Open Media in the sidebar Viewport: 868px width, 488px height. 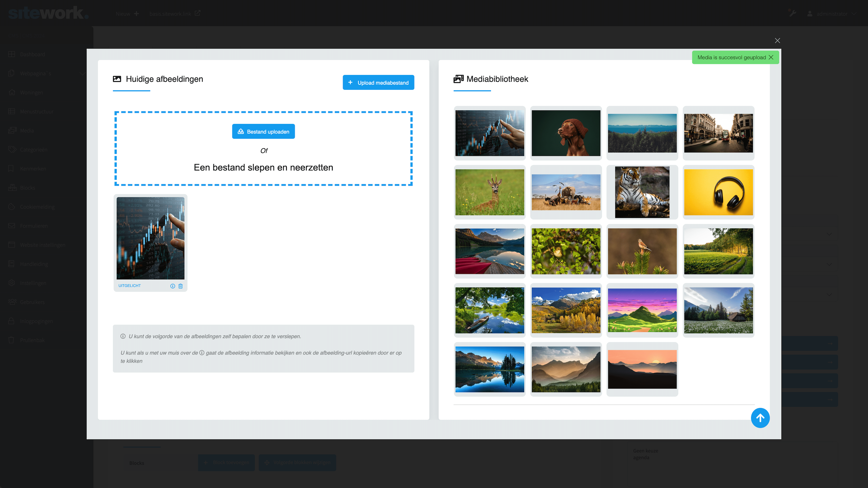(x=27, y=131)
